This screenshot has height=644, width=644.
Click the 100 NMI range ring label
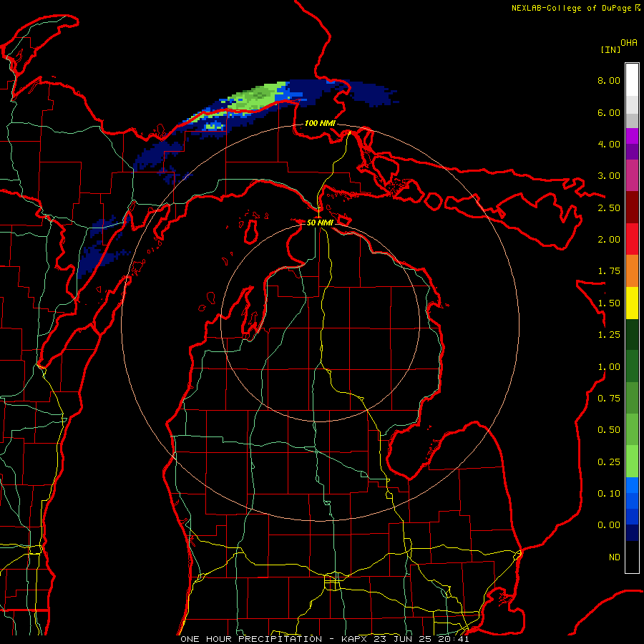[320, 123]
